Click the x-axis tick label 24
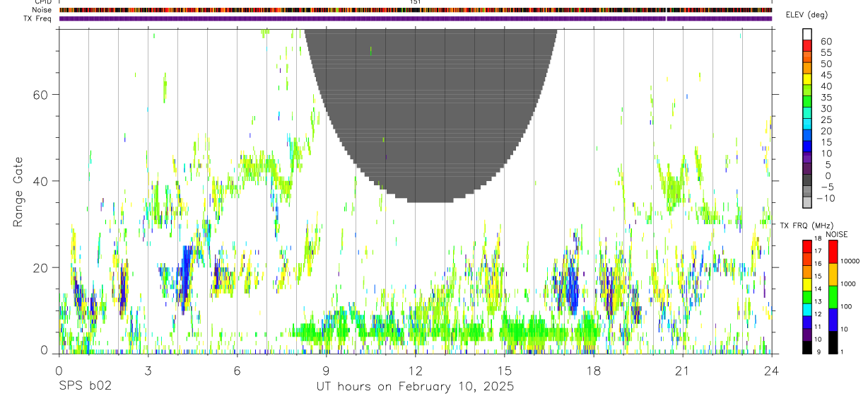Screen dimensions: 868x401 click(x=772, y=371)
